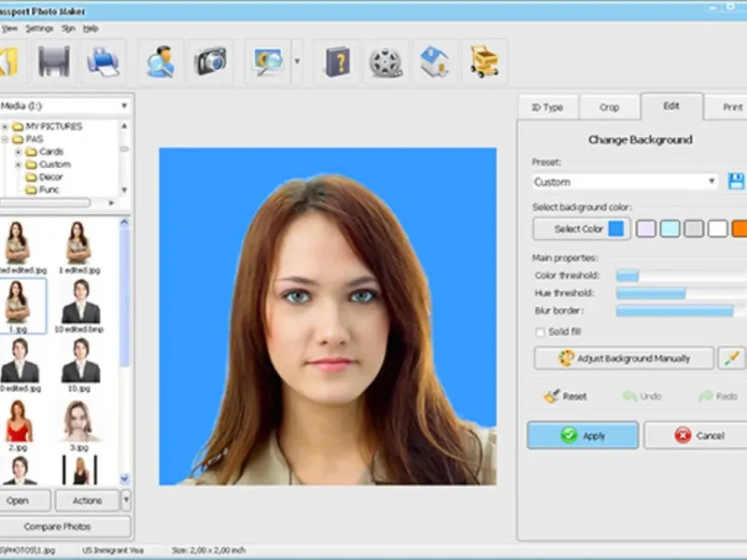Expand the PAS folder tree node

click(x=6, y=139)
